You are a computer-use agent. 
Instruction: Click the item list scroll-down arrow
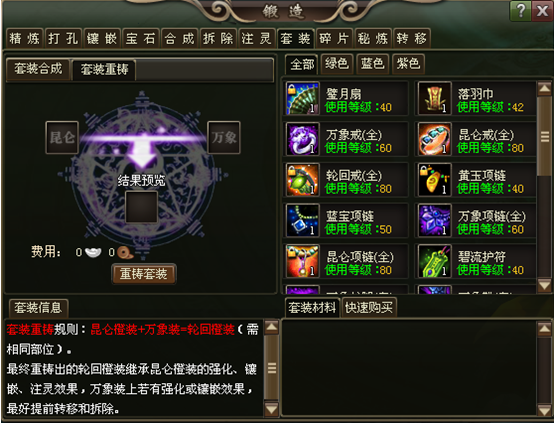point(544,285)
